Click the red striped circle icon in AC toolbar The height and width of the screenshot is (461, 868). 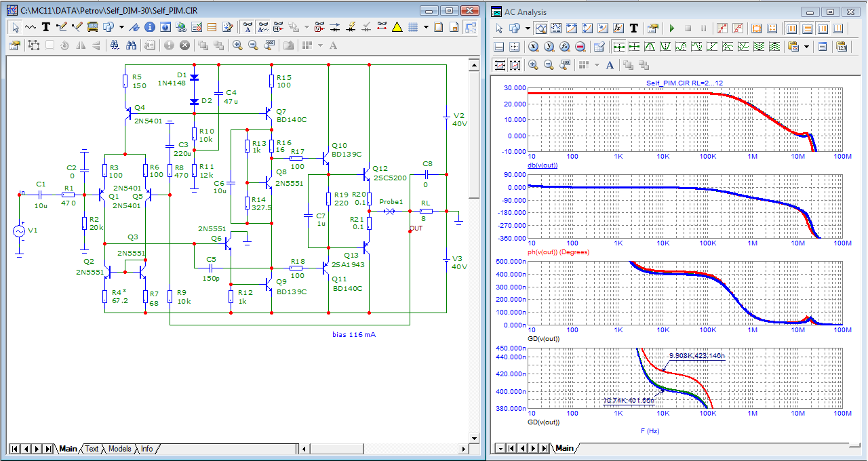(x=580, y=47)
